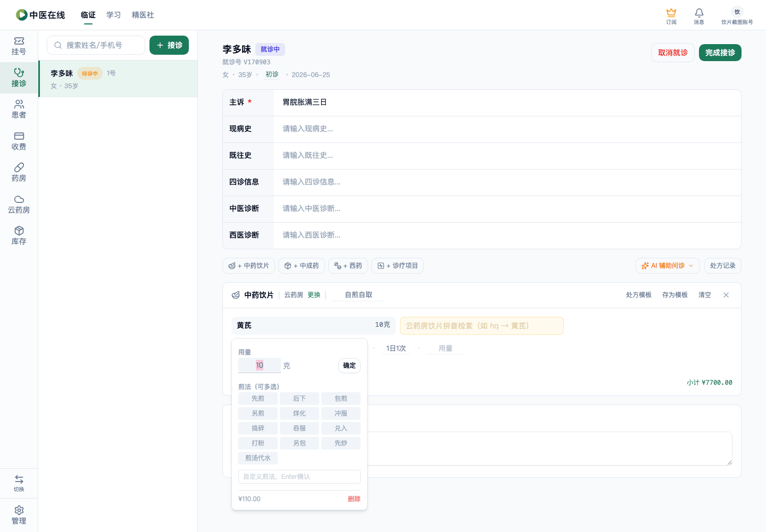766x532 pixels.
Task: Add 诊疗项目 item
Action: (x=397, y=266)
